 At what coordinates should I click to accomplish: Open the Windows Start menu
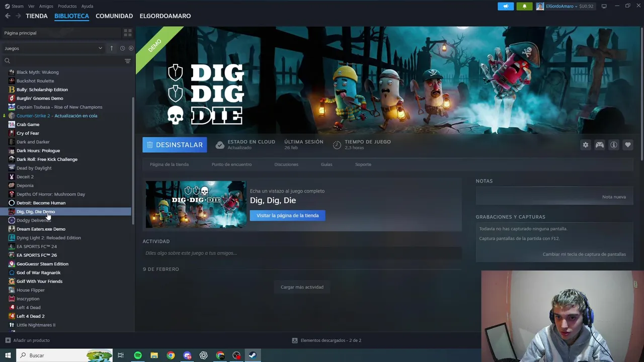(8, 355)
